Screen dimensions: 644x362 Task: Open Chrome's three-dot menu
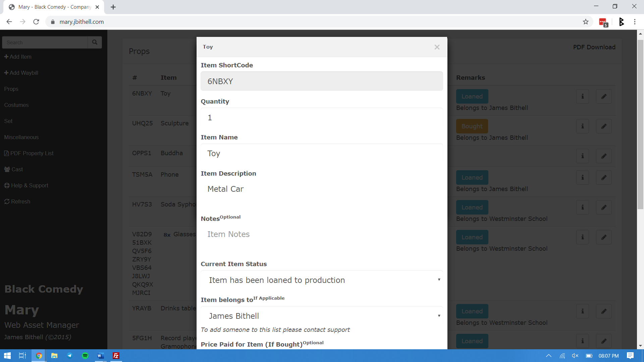(635, 22)
